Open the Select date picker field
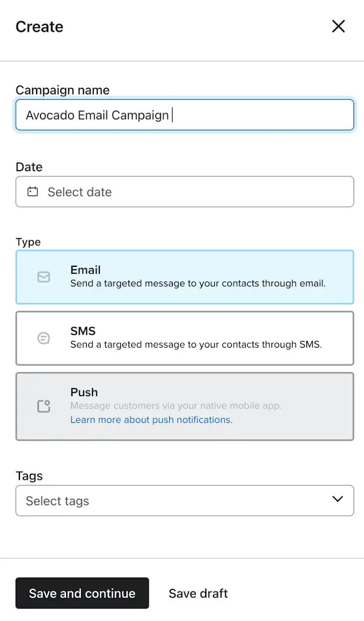The image size is (364, 621). click(x=184, y=192)
